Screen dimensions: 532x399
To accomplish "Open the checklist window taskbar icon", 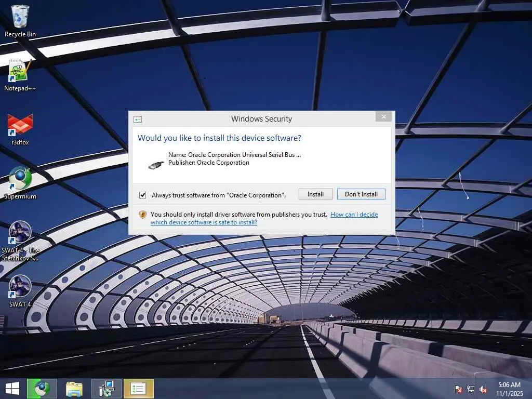I will pyautogui.click(x=138, y=389).
